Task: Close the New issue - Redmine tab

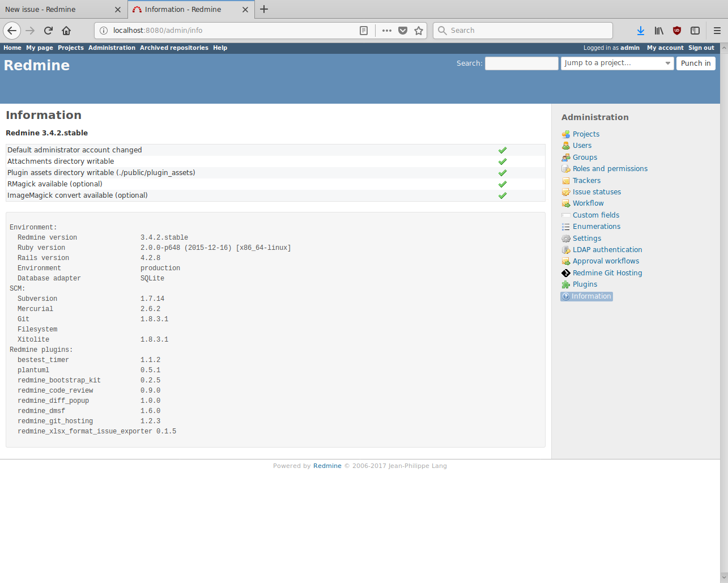Action: pyautogui.click(x=117, y=10)
